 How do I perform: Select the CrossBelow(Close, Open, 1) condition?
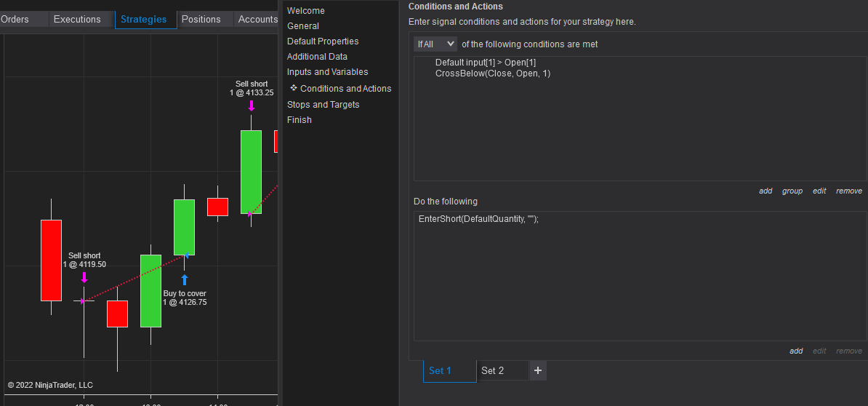click(x=493, y=73)
